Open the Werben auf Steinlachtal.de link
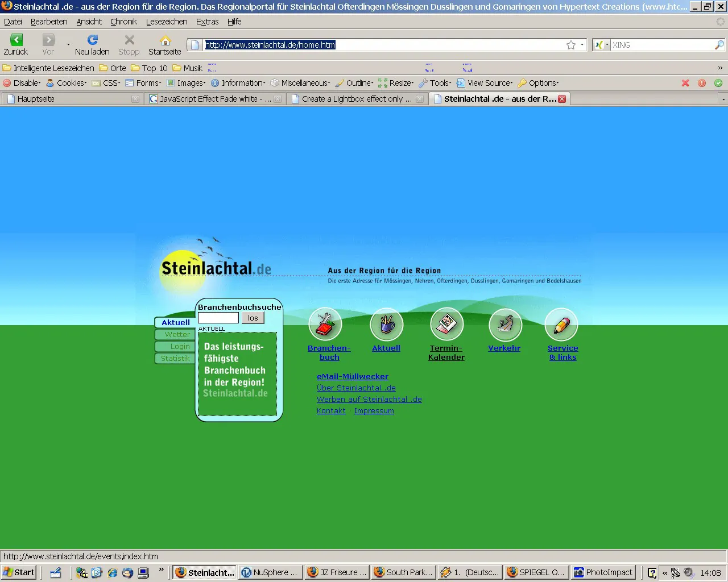 pyautogui.click(x=369, y=399)
